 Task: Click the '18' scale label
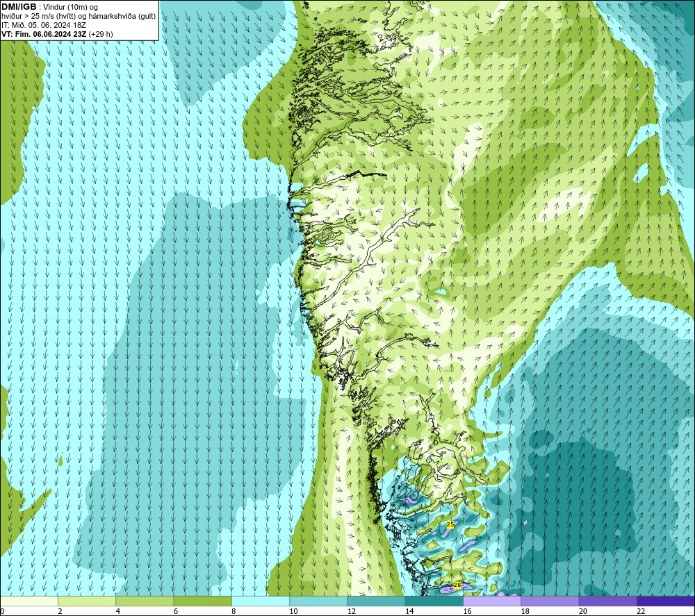coord(525,611)
